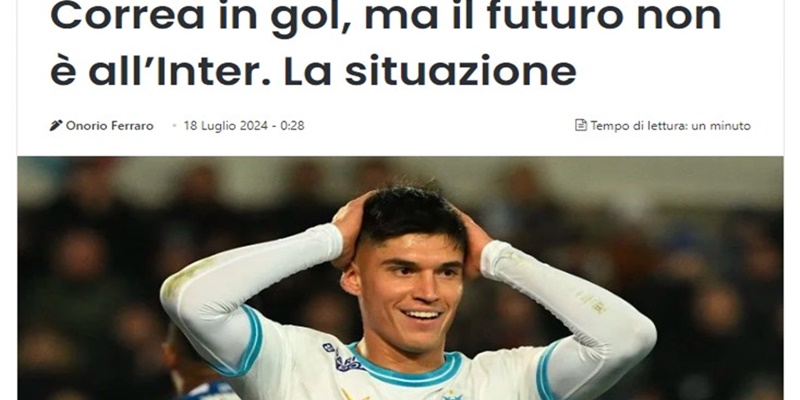The width and height of the screenshot is (800, 400).
Task: Click the pencil icon beside the author name
Action: [56, 126]
